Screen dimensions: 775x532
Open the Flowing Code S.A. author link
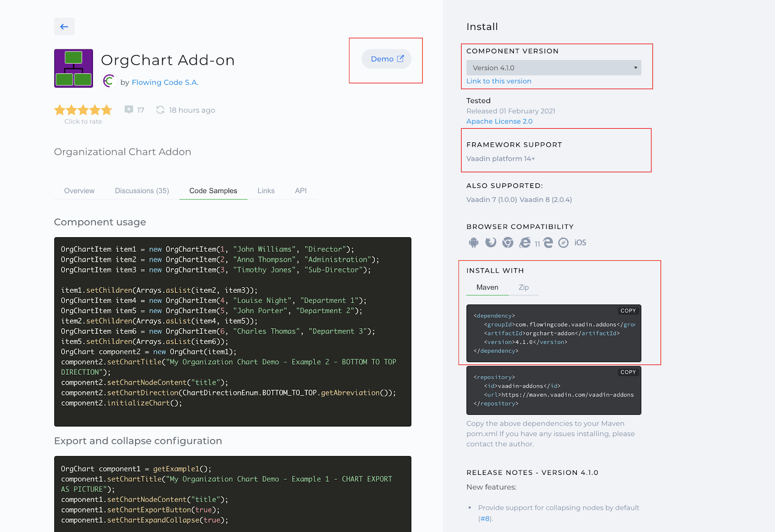click(165, 82)
